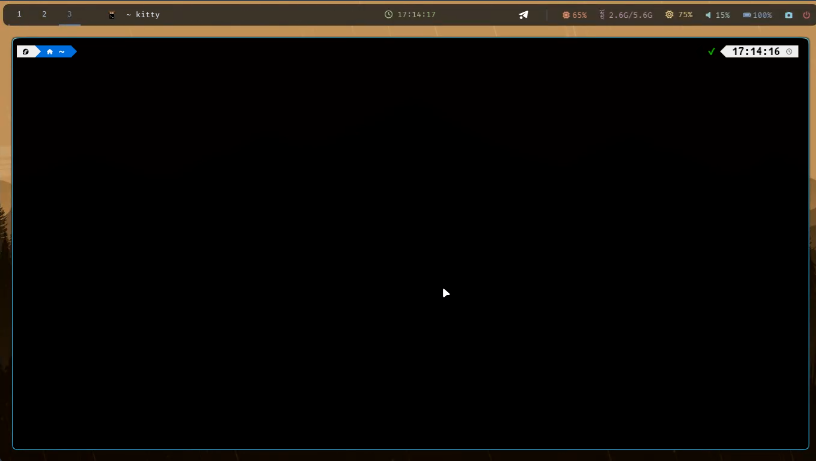Click the battery icon

coord(747,15)
